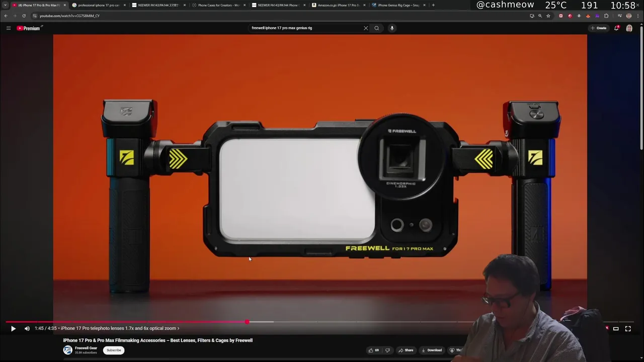This screenshot has height=362, width=644.
Task: Download the video
Action: 432,350
